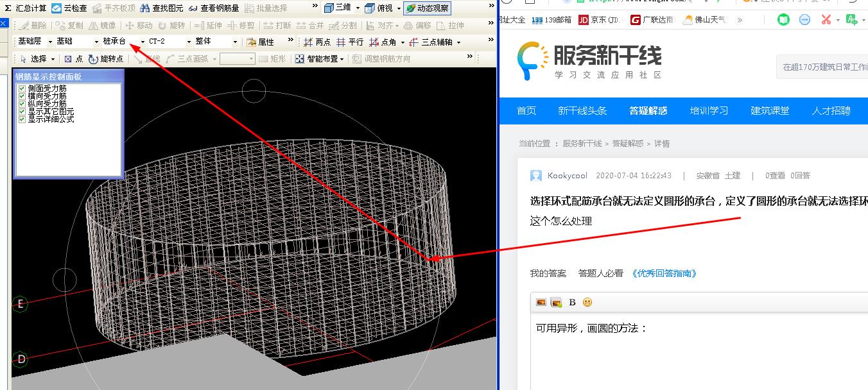Toggle the 显示详细公式 checkbox

coord(22,119)
